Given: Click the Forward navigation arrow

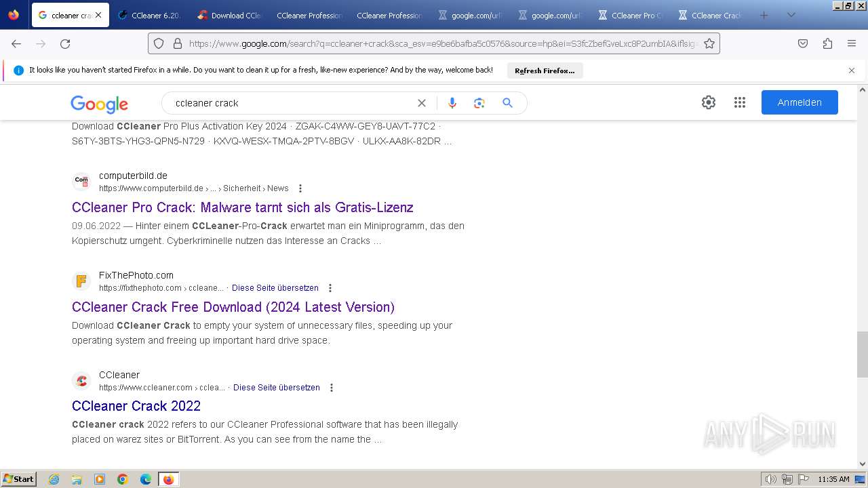Looking at the screenshot, I should (x=41, y=43).
